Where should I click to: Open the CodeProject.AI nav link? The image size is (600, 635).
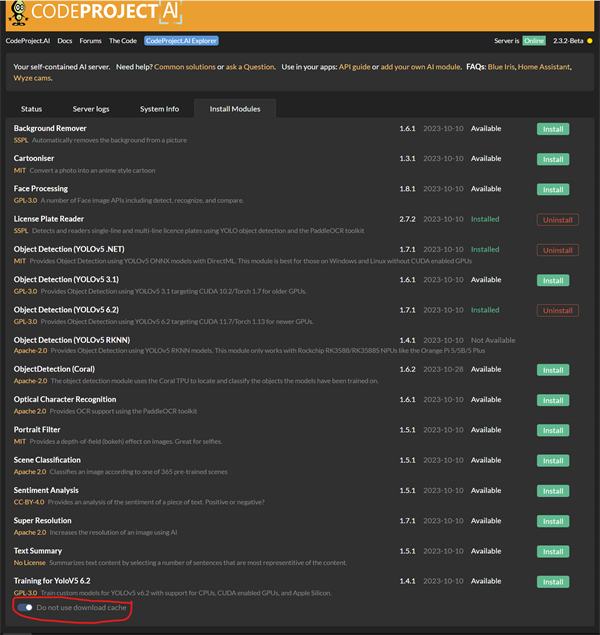28,41
